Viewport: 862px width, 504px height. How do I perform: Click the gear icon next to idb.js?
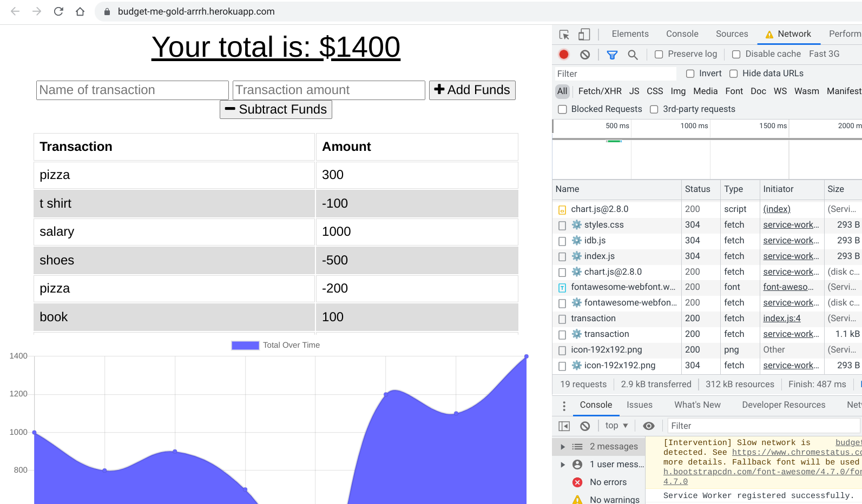pyautogui.click(x=577, y=240)
